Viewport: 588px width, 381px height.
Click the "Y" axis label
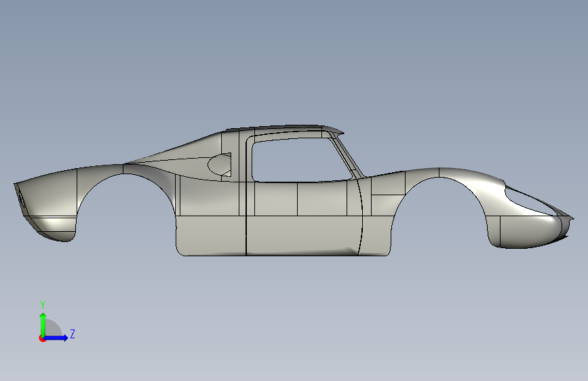43,305
